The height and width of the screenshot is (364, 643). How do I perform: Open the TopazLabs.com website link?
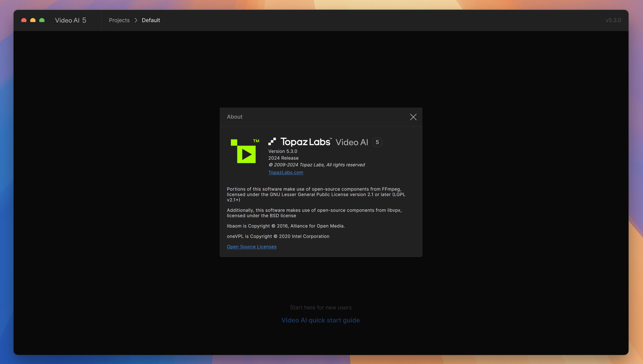click(x=286, y=172)
